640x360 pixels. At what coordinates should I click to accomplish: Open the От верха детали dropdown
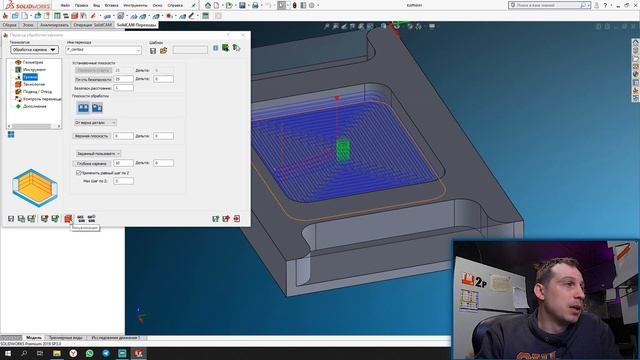tap(95, 122)
